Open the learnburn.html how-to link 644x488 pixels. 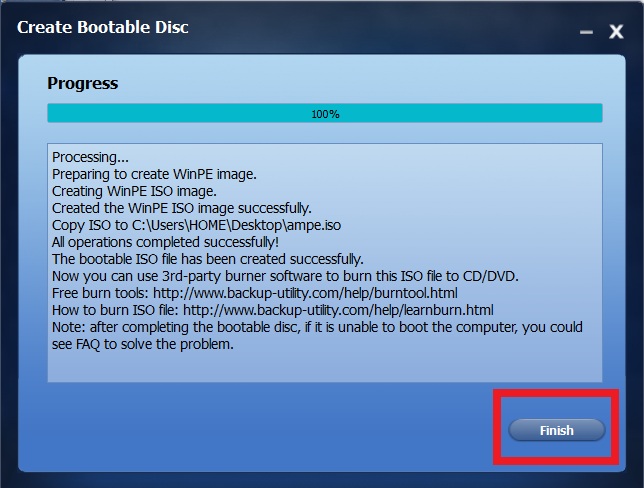[338, 310]
